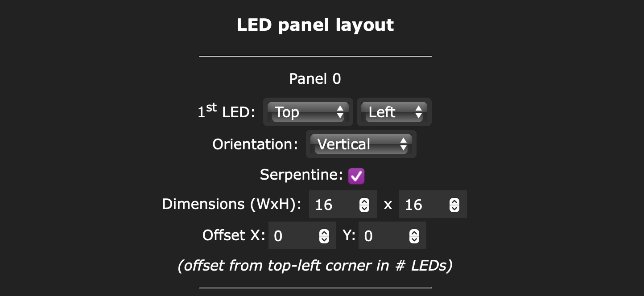Click the panel width input field
644x296 pixels.
(334, 204)
